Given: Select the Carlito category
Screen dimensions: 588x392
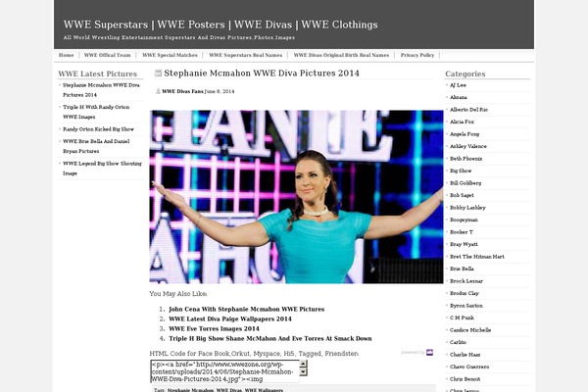Looking at the screenshot, I should coord(458,342).
